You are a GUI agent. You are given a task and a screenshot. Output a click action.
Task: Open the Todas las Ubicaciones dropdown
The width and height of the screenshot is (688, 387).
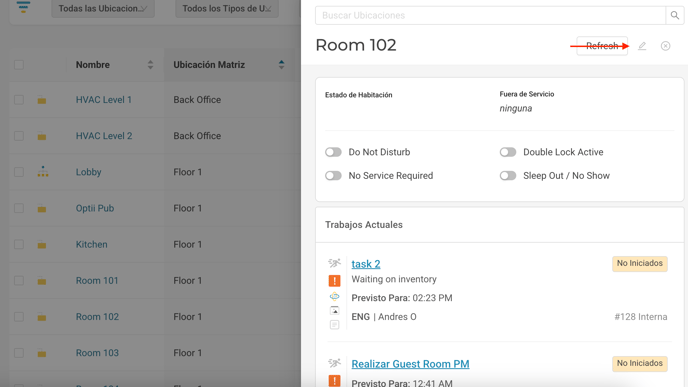coord(103,9)
